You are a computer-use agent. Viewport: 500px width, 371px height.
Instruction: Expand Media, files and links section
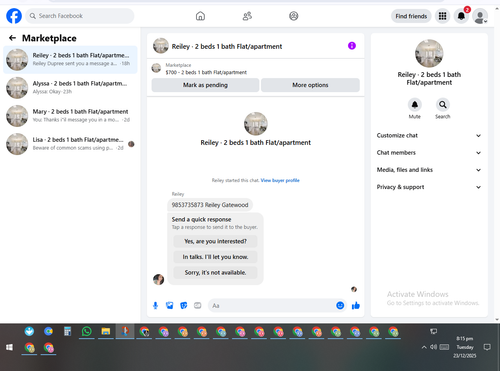pyautogui.click(x=429, y=170)
